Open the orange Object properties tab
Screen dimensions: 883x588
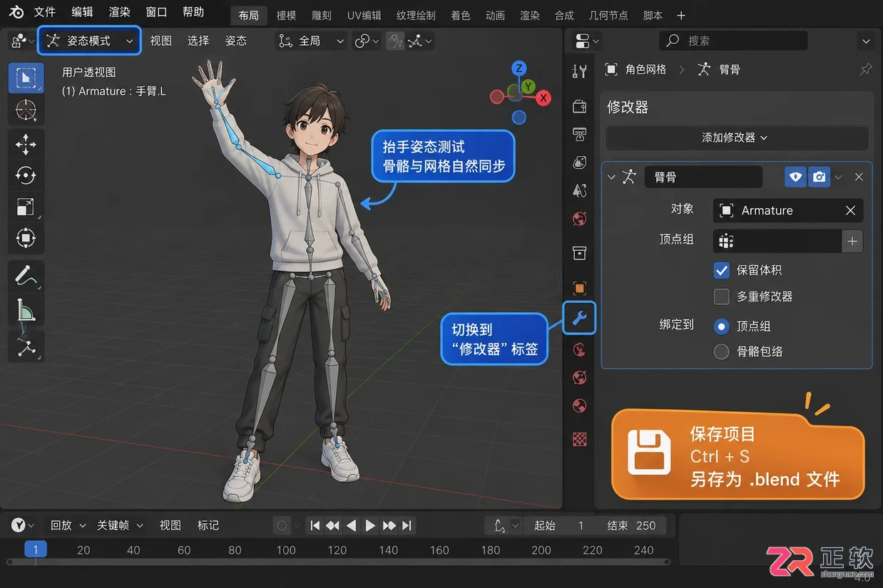click(x=579, y=288)
